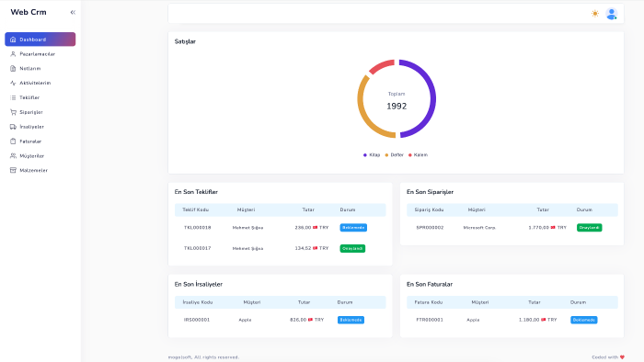
Task: Click the Coded with heart footer icon
Action: 622,357
